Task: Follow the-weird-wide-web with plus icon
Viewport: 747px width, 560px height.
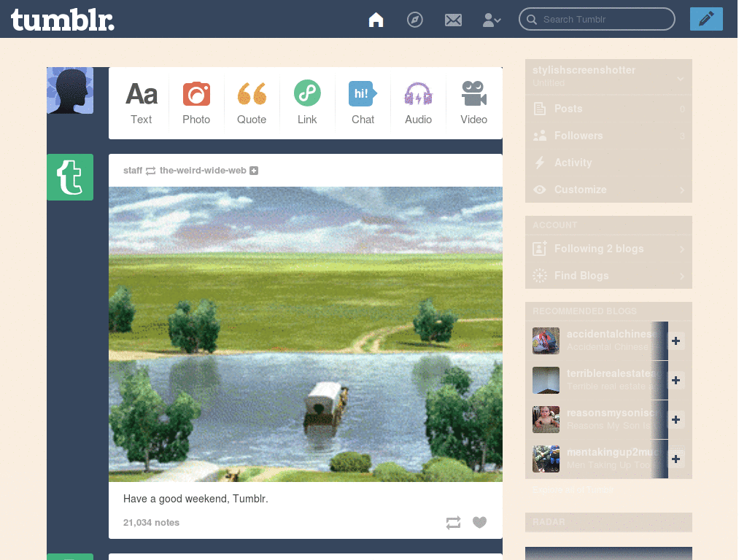Action: 254,171
